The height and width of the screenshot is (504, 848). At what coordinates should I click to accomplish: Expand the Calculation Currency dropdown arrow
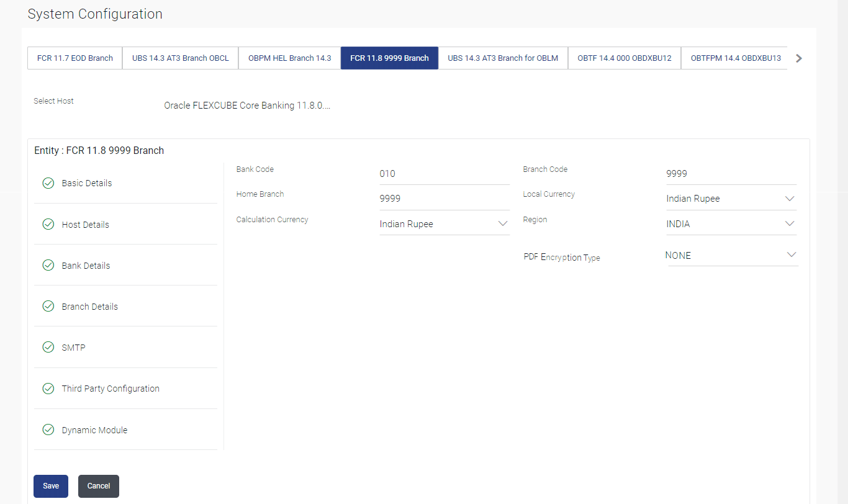[503, 224]
